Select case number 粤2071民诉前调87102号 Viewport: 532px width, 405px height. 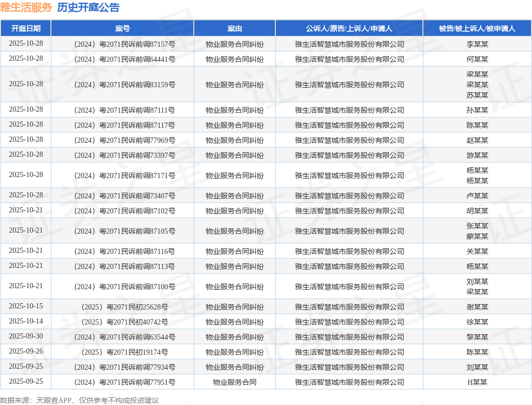pyautogui.click(x=125, y=211)
